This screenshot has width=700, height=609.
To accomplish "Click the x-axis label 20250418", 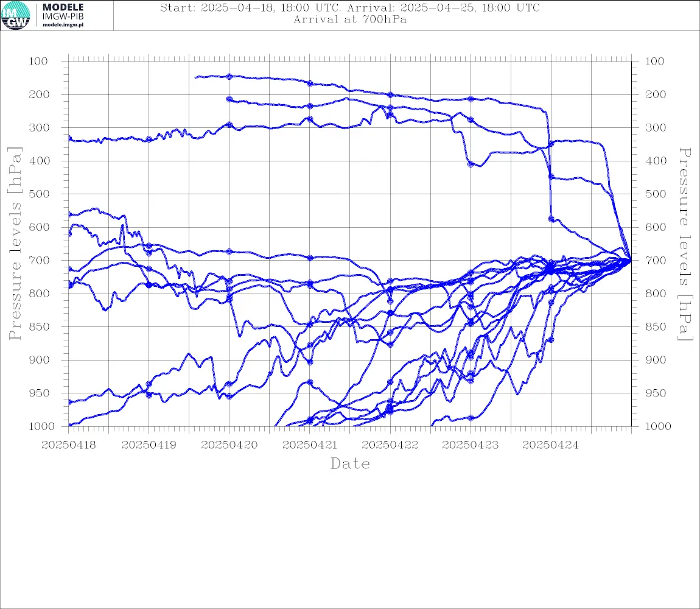I will pyautogui.click(x=69, y=445).
